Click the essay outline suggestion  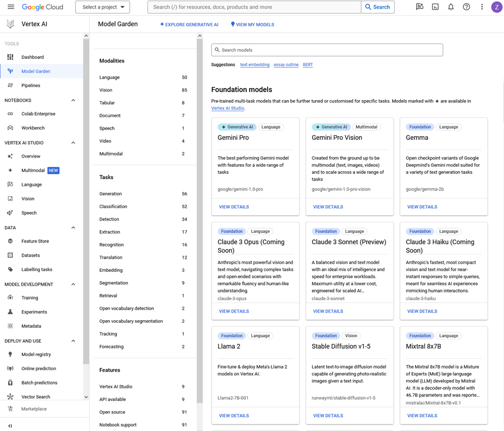[x=286, y=65]
